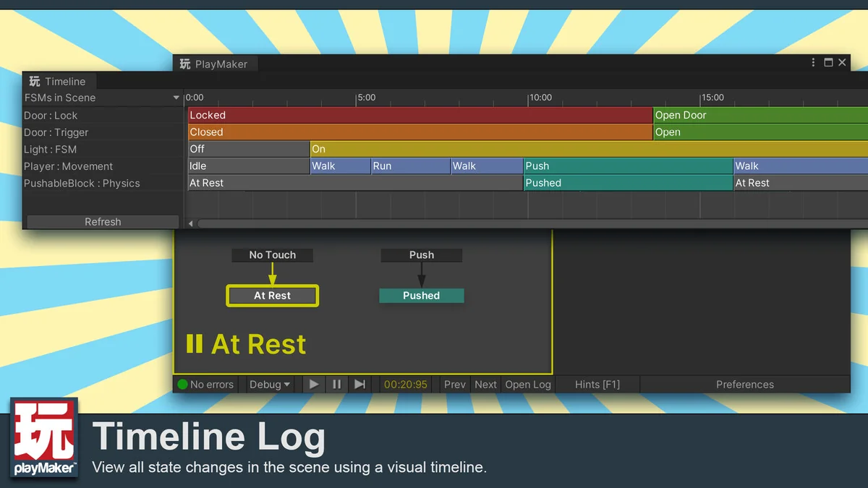Click the playMaker logo icon
The width and height of the screenshot is (868, 488).
(x=44, y=438)
